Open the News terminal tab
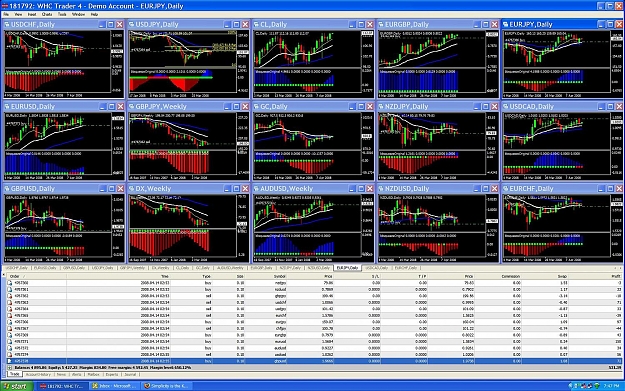 tap(61, 375)
